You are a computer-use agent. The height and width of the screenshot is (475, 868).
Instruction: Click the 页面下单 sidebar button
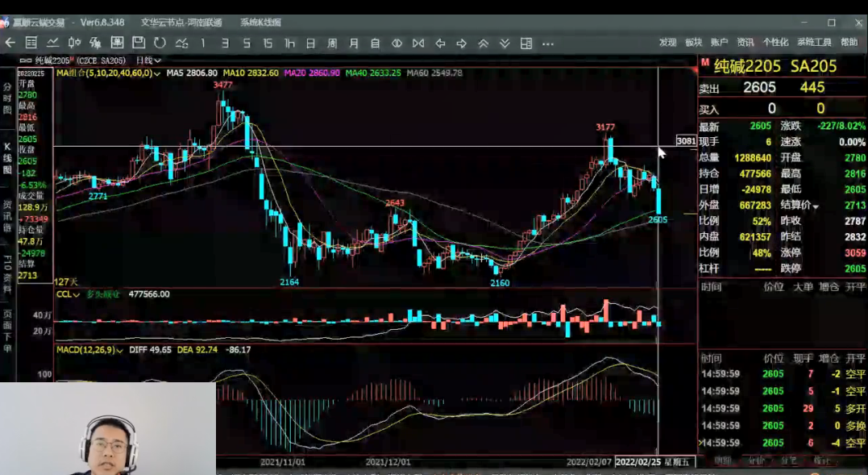point(7,331)
